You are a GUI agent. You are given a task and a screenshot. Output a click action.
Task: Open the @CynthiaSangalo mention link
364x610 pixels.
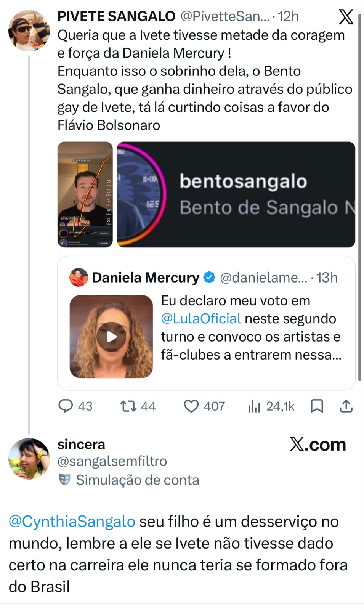coord(72,522)
